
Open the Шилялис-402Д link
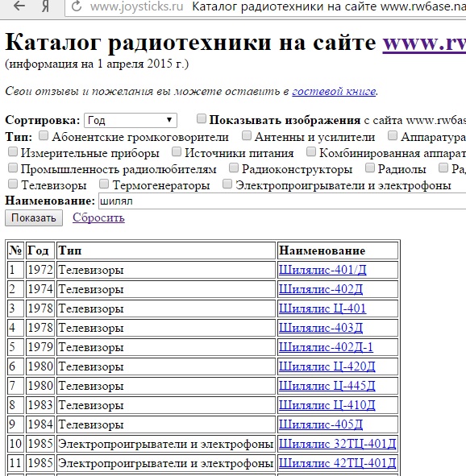point(321,289)
